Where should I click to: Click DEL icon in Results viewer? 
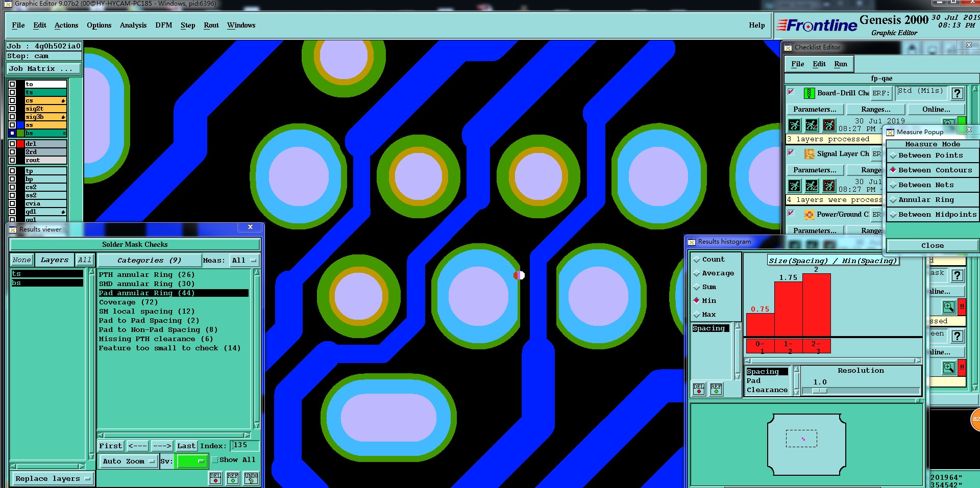pos(215,478)
